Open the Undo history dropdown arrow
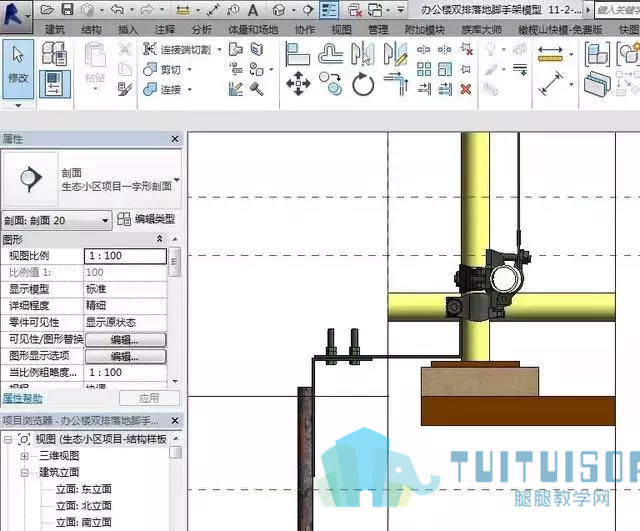The image size is (640, 531). point(132,10)
